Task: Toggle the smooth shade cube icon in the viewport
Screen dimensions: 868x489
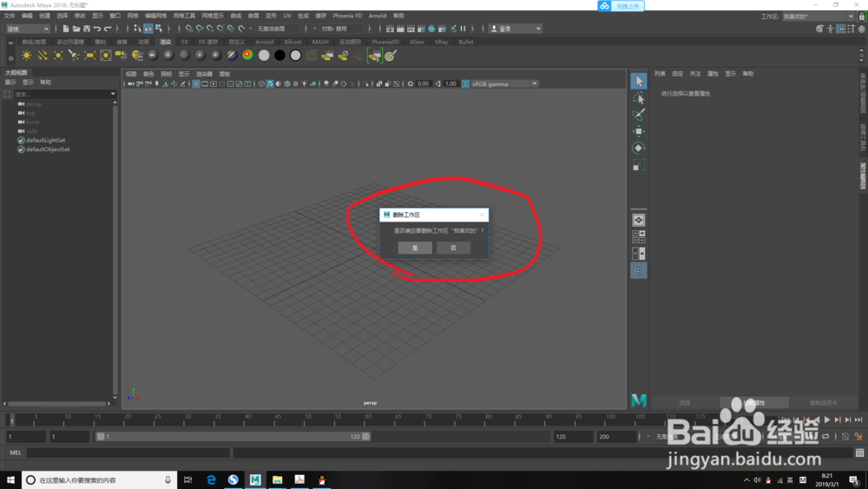Action: point(270,83)
